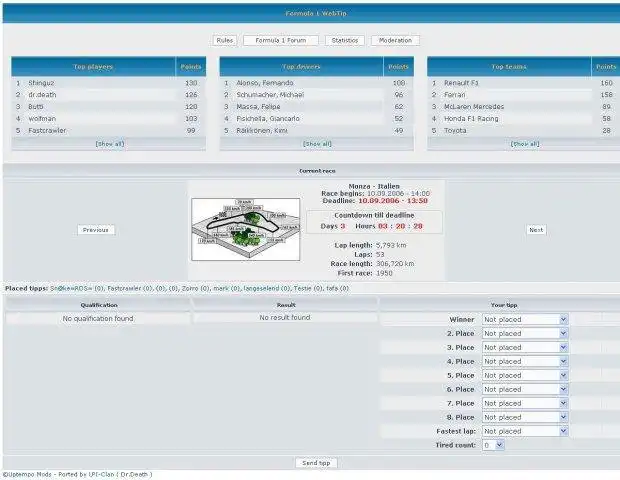Click team Toyota

[455, 130]
